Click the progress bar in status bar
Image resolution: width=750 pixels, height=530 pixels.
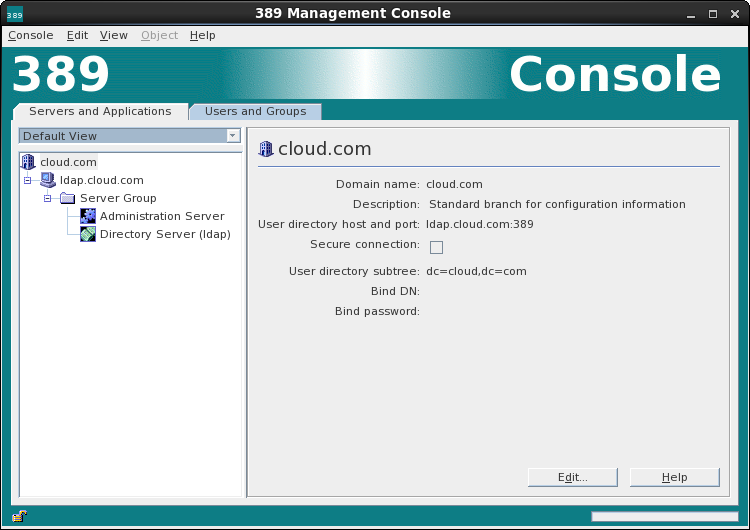click(664, 517)
